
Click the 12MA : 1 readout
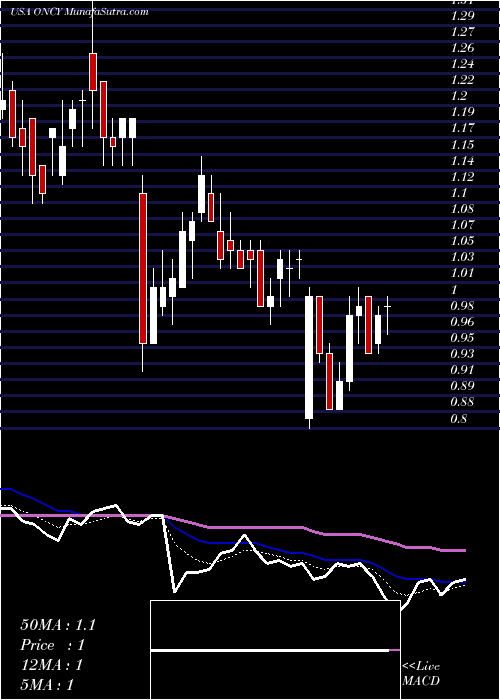click(x=51, y=665)
